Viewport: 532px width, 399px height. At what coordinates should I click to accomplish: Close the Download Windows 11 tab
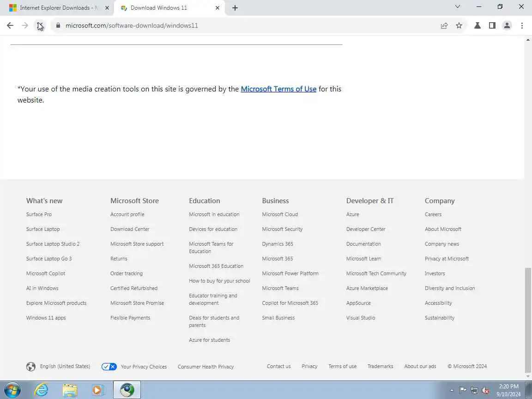coord(218,8)
